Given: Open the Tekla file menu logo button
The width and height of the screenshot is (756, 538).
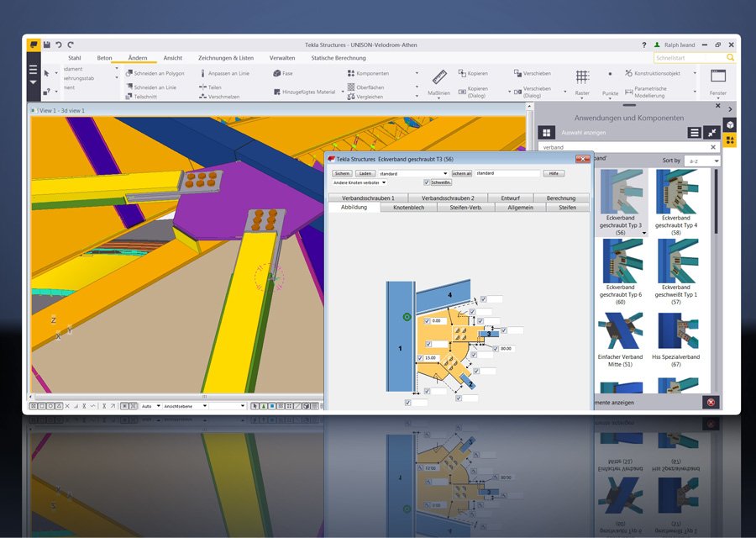Looking at the screenshot, I should click(x=34, y=45).
